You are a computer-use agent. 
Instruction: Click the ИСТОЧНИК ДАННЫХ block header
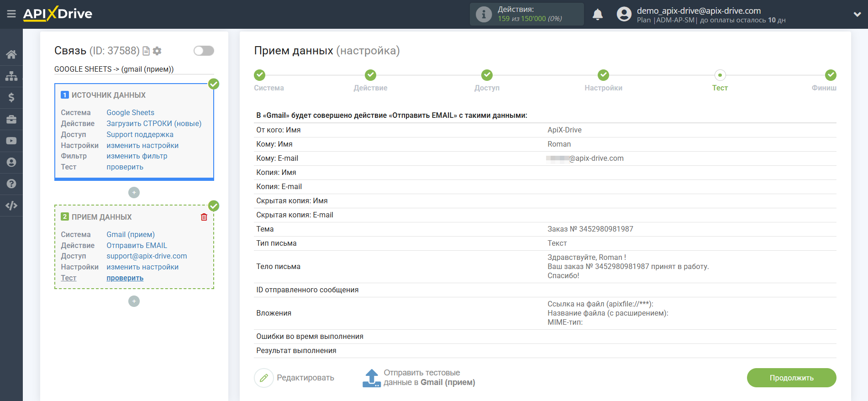pos(108,95)
